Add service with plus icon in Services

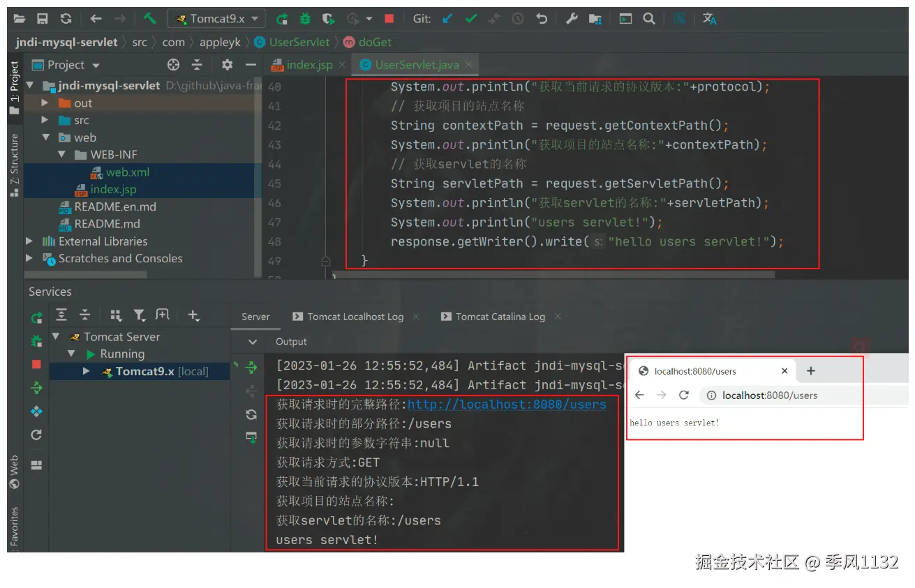[x=193, y=315]
